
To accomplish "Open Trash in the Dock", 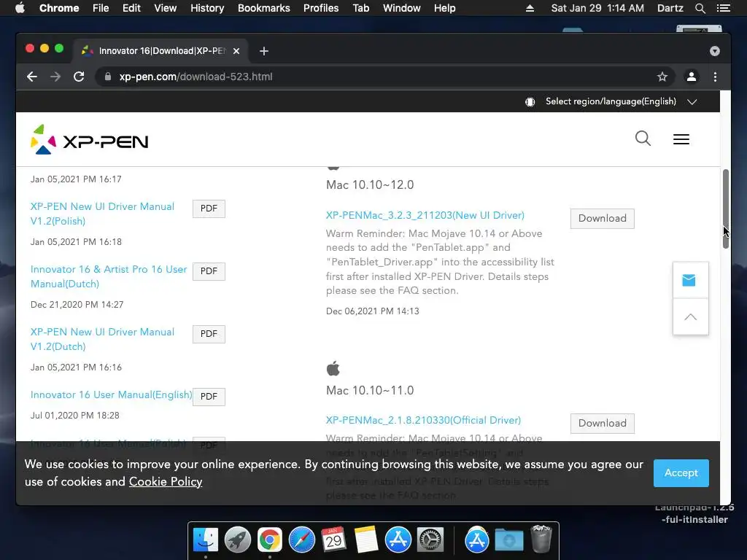I will [541, 539].
